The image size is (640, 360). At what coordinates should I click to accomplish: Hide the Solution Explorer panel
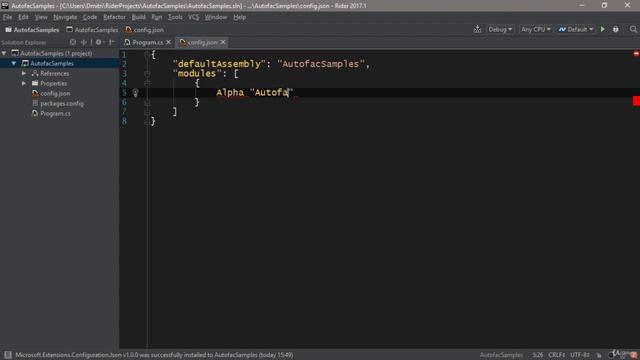(x=111, y=42)
